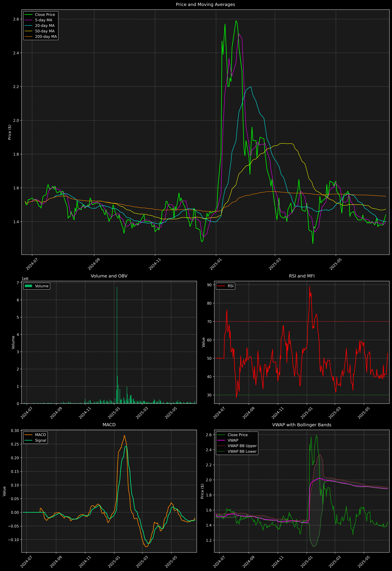
Task: Click the "Value" y-axis label of RSI chart
Action: 203,342
